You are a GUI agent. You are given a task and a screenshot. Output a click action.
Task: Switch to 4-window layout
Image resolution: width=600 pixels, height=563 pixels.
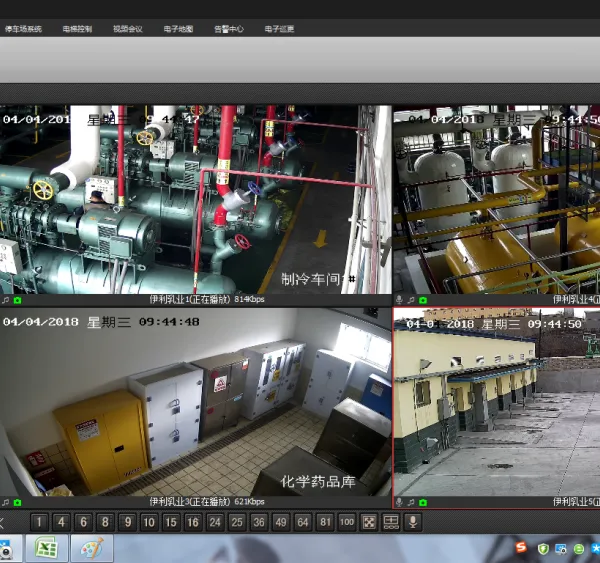click(x=61, y=522)
